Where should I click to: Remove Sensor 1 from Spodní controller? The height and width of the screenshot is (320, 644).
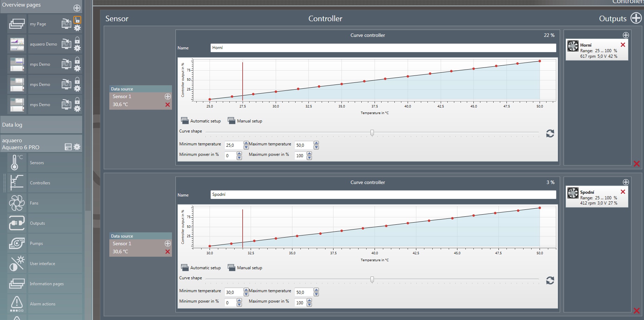pos(167,252)
